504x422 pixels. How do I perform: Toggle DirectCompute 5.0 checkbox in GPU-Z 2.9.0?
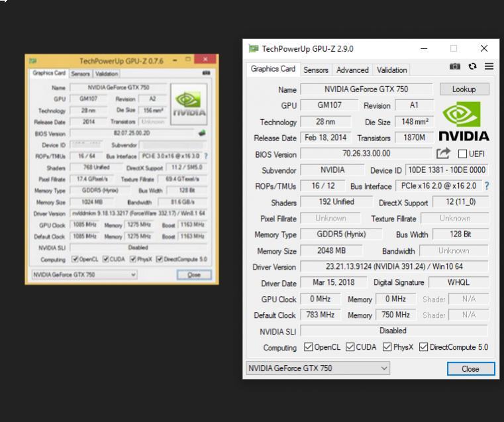tap(423, 347)
